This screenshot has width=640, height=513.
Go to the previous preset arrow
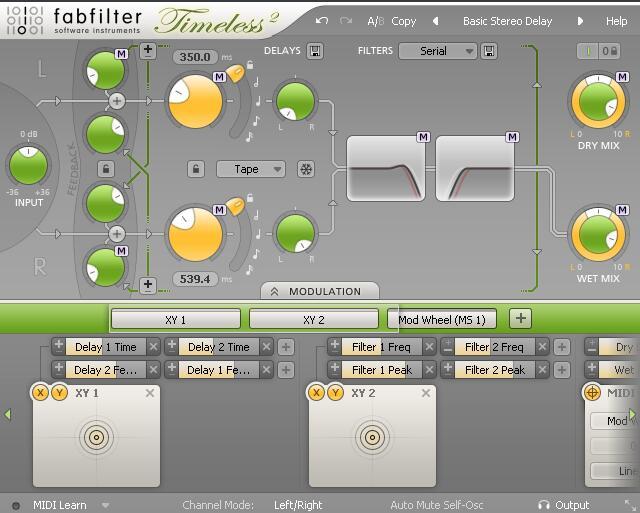[x=436, y=21]
